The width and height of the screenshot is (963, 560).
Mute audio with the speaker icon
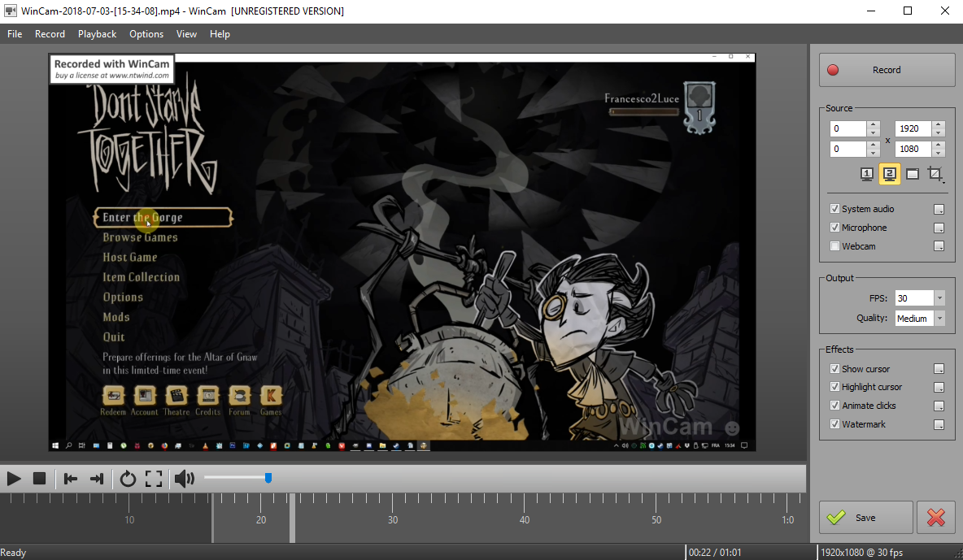coord(185,479)
